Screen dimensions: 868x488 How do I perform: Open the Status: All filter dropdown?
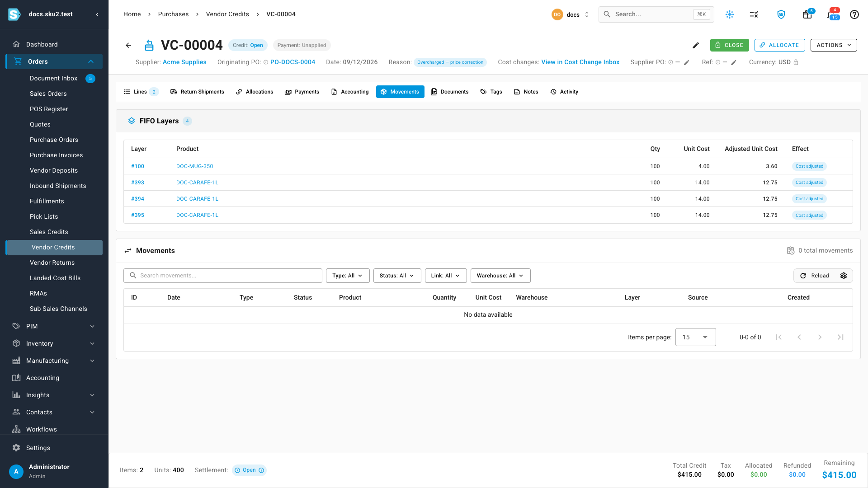coord(397,276)
